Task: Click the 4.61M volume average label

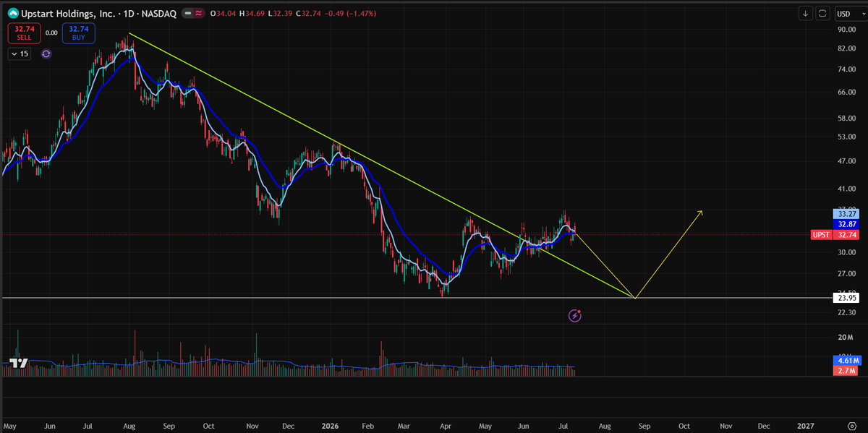Action: point(848,360)
